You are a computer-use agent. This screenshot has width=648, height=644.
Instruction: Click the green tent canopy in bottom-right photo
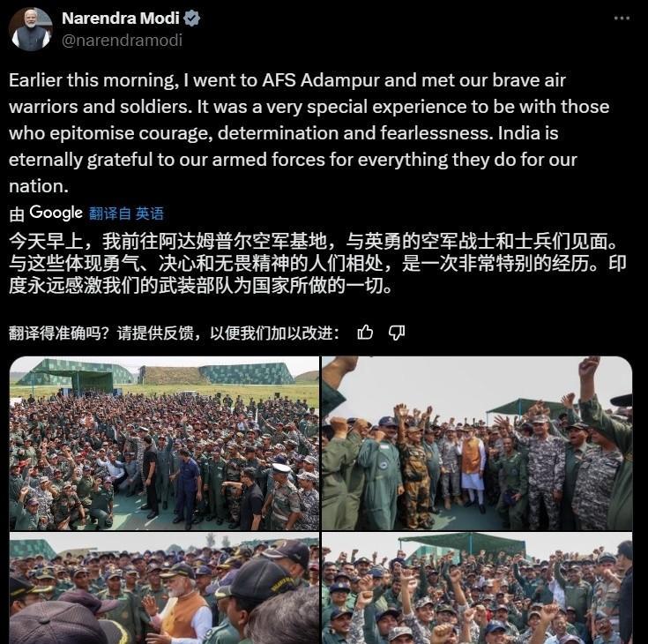(x=463, y=542)
